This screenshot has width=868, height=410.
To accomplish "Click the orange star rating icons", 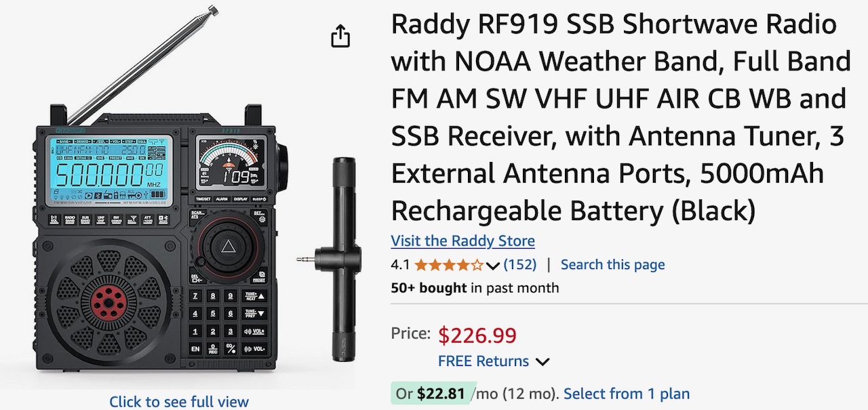I will point(449,264).
